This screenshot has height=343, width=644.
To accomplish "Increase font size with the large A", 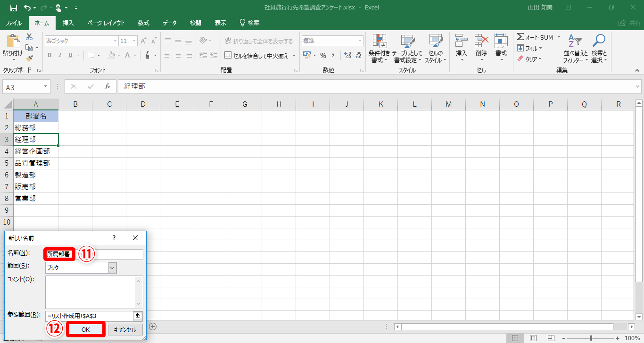I will click(143, 41).
